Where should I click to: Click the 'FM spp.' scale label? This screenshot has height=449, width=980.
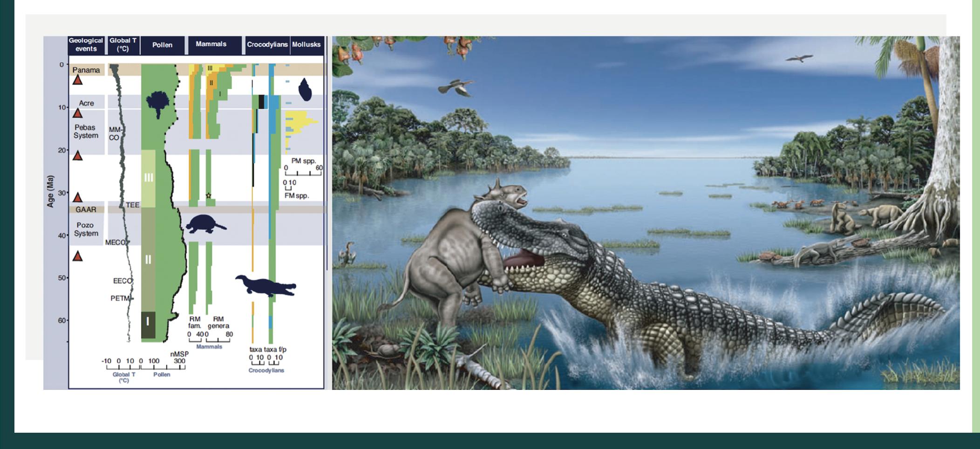click(297, 196)
